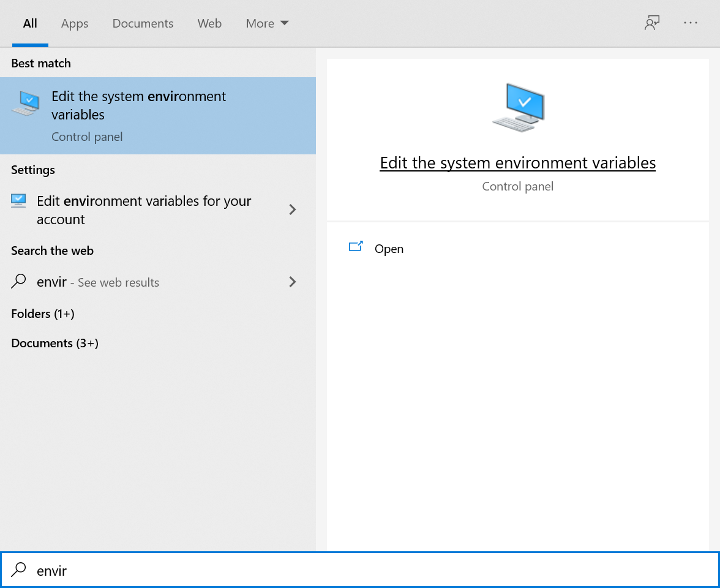This screenshot has width=720, height=588.
Task: Expand arrow next to envir web results
Action: point(293,282)
